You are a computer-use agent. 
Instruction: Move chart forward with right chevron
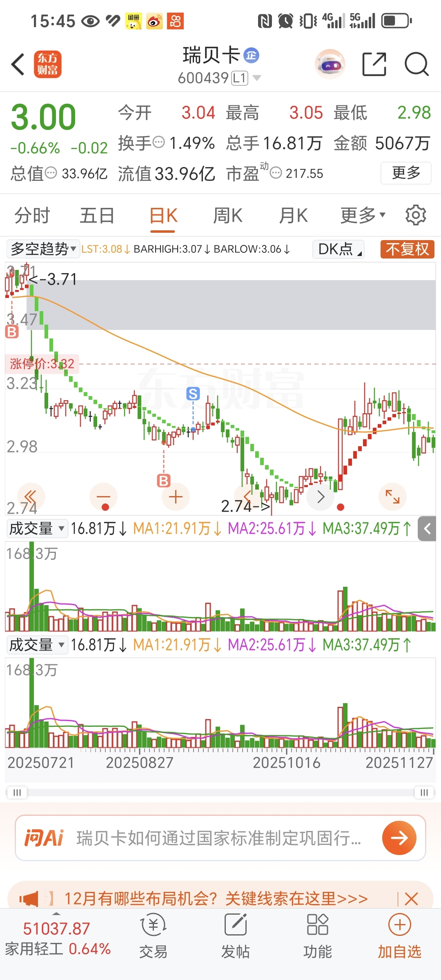coord(321,497)
